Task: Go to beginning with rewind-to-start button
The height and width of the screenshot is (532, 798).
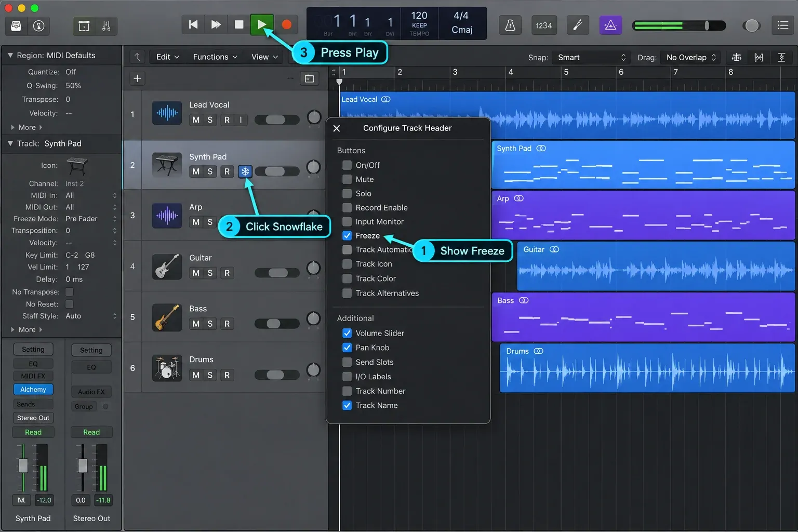Action: tap(193, 24)
